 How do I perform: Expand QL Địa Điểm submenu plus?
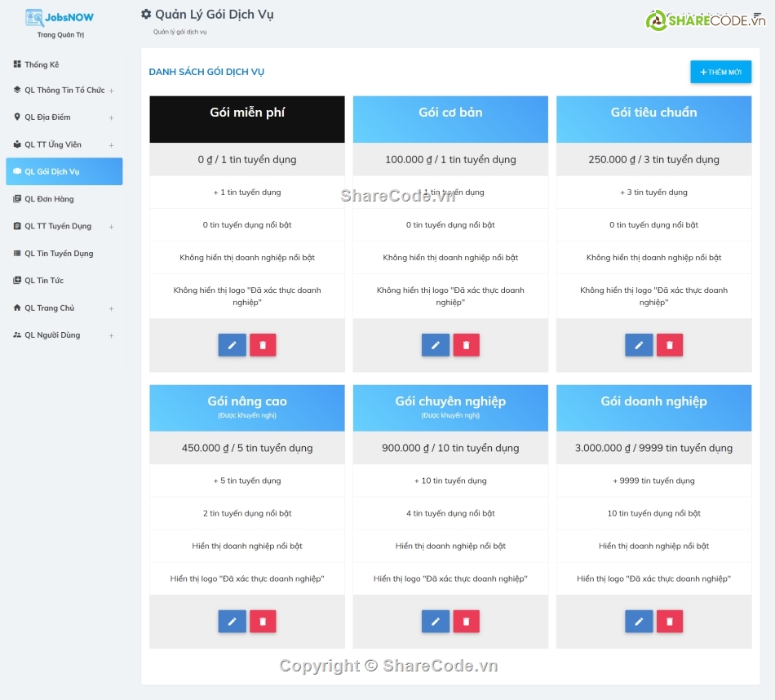pyautogui.click(x=111, y=117)
